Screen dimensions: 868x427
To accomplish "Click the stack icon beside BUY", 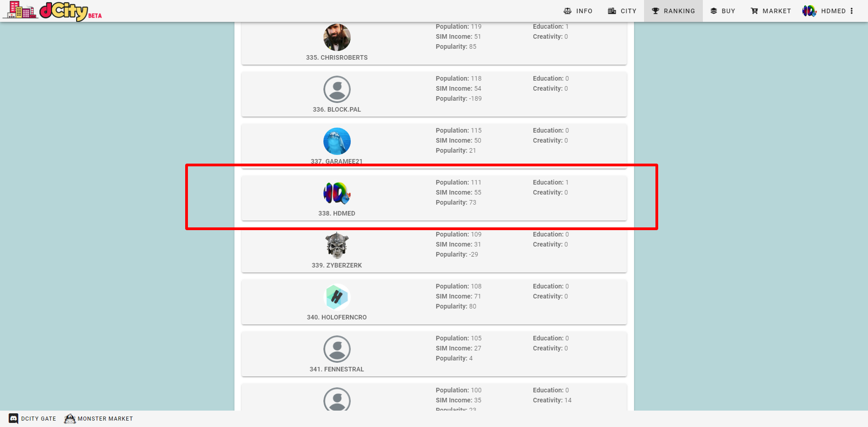I will pyautogui.click(x=714, y=11).
